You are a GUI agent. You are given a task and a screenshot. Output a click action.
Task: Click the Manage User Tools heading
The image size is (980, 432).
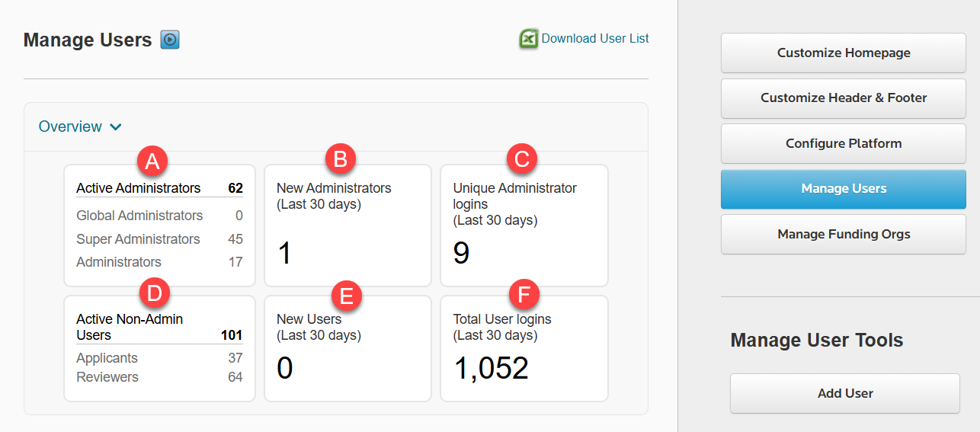pos(817,340)
